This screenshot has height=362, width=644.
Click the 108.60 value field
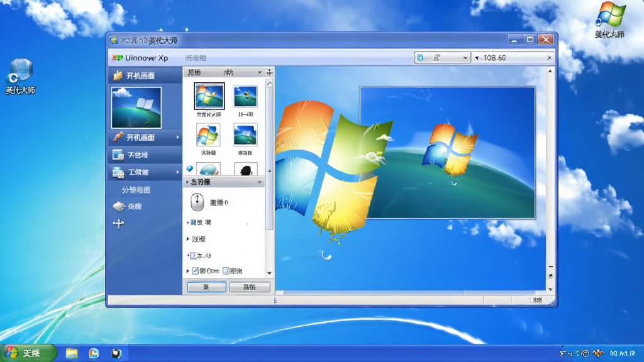click(x=513, y=58)
